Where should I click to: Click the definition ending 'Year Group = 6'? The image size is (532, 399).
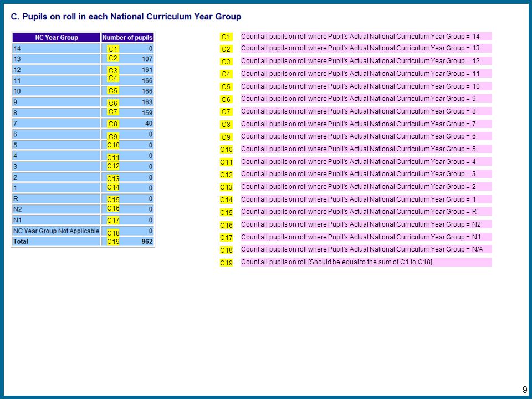(x=366, y=136)
